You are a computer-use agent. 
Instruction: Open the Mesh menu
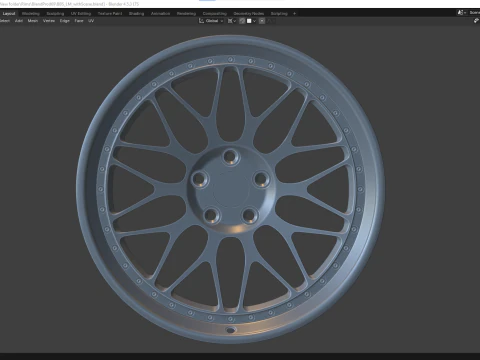point(33,21)
